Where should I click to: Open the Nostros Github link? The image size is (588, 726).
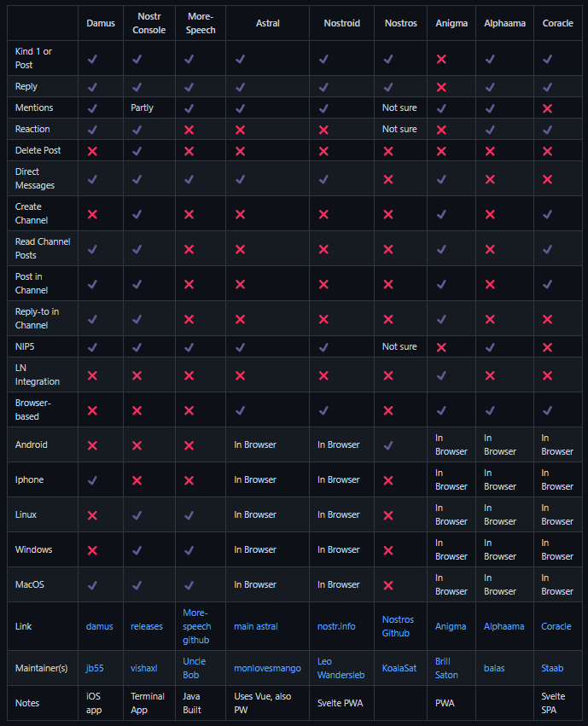point(398,626)
